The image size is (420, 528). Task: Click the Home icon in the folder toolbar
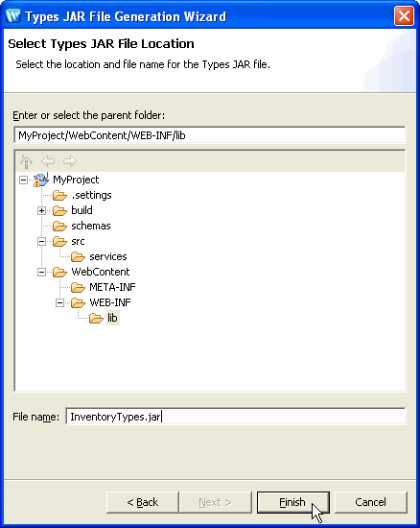click(26, 161)
